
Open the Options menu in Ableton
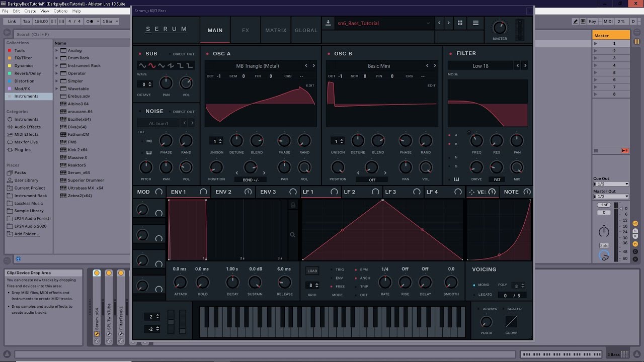tap(60, 11)
